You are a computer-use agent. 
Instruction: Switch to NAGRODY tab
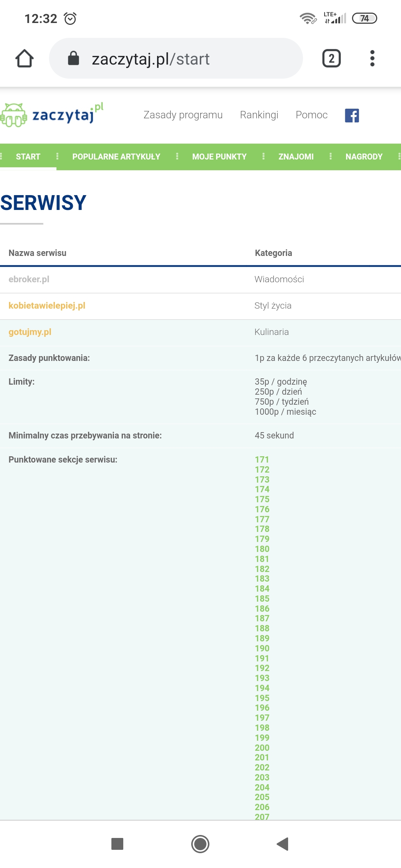[x=364, y=157]
